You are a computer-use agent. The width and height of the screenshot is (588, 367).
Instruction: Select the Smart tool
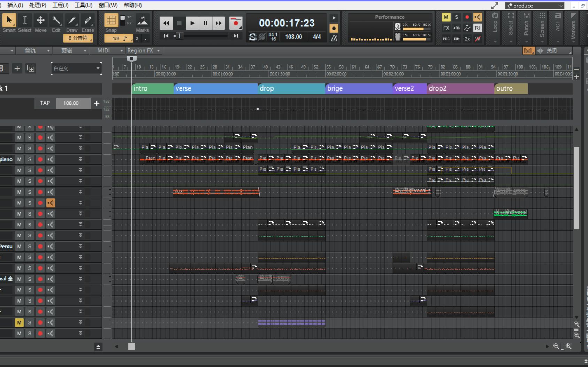coord(9,21)
